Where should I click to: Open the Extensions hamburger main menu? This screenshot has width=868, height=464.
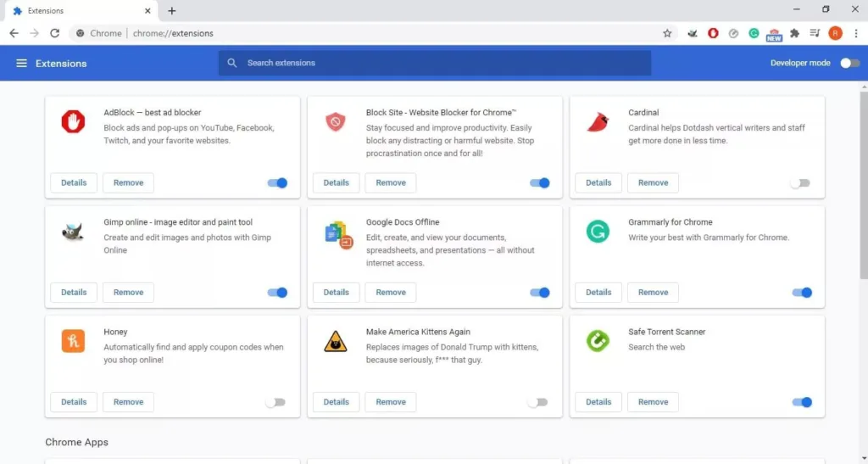[21, 63]
